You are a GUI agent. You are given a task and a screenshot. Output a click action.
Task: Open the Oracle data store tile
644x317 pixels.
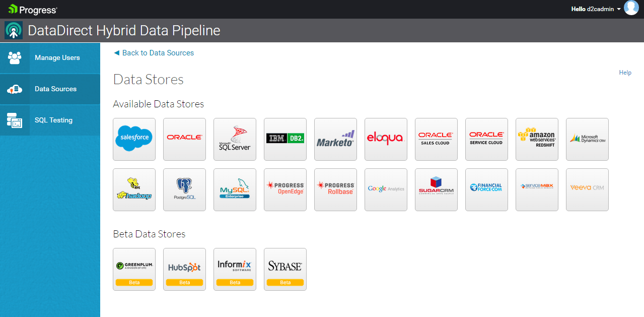coord(184,139)
